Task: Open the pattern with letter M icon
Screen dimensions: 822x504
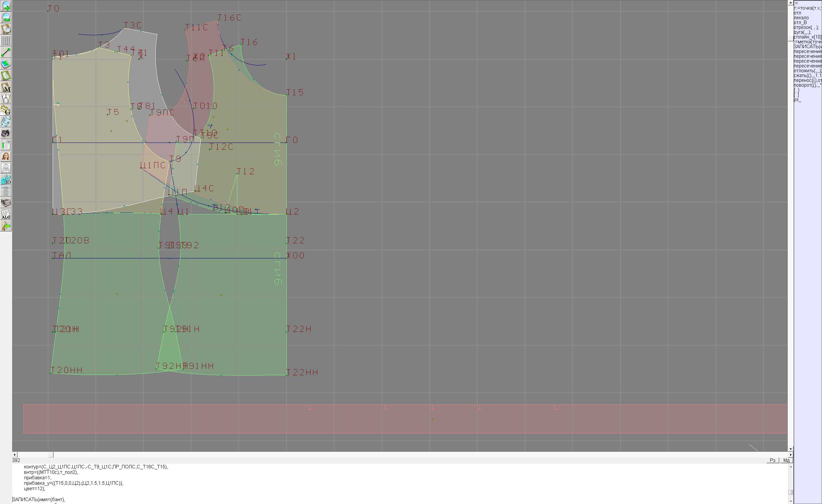Action: (6, 87)
